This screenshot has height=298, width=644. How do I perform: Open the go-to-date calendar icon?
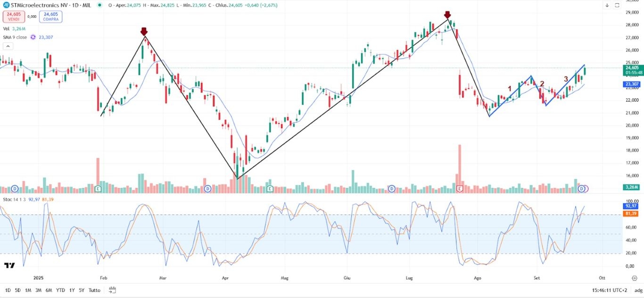pyautogui.click(x=112, y=290)
